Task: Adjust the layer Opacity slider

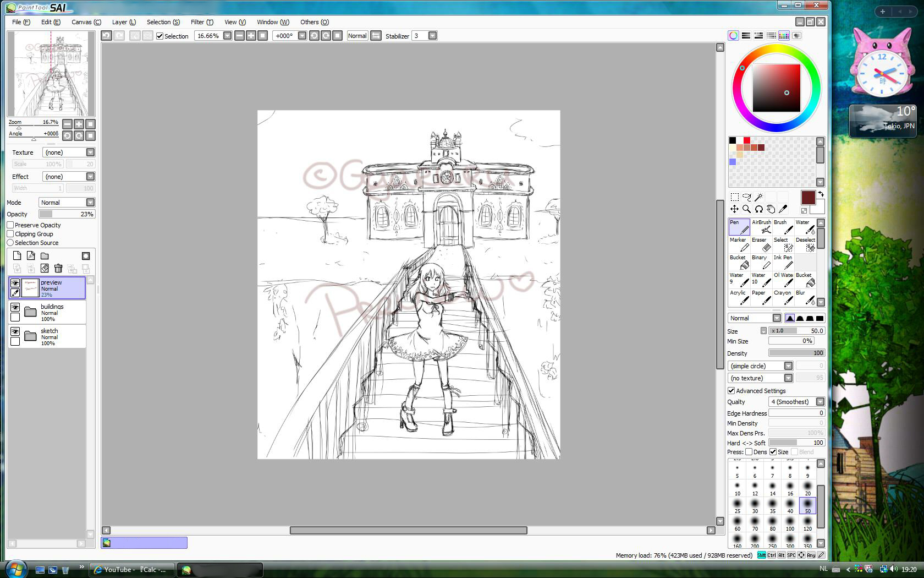Action: click(x=67, y=214)
